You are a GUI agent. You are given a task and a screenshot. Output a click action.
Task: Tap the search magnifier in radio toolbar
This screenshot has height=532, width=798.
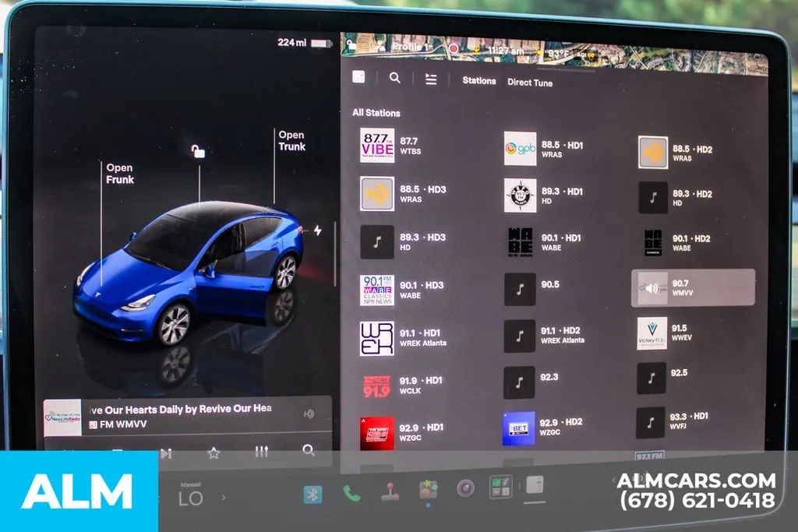click(394, 78)
